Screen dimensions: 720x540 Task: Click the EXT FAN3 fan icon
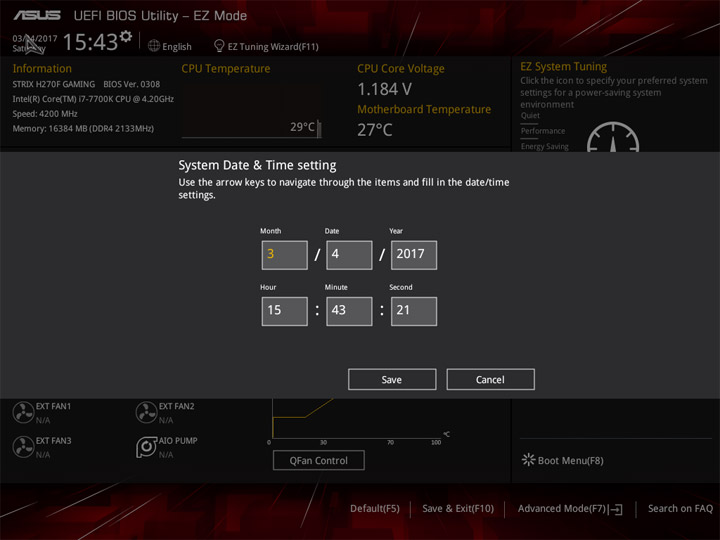(23, 447)
